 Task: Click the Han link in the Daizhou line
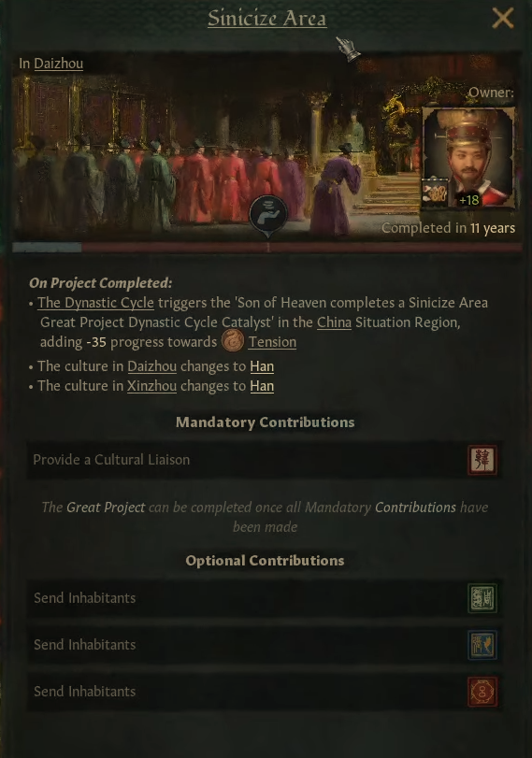(x=262, y=366)
